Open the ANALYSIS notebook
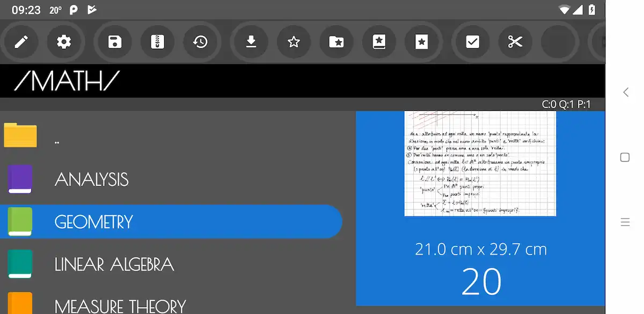This screenshot has height=314, width=644. coord(172,179)
